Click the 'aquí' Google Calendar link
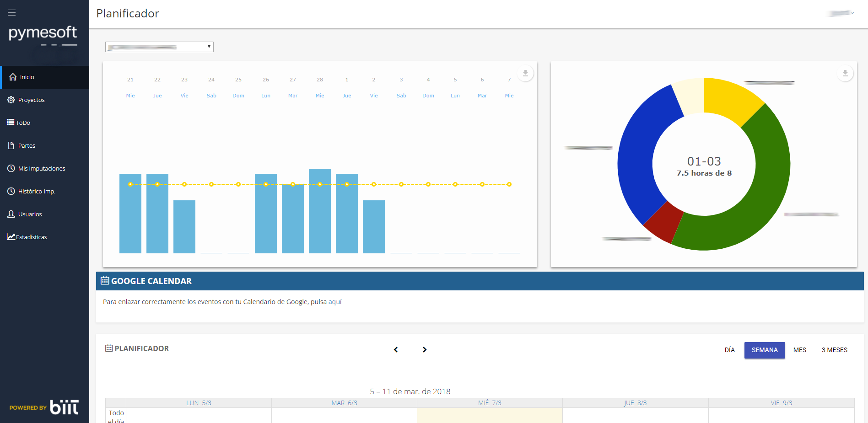Viewport: 868px width, 423px height. coord(335,302)
